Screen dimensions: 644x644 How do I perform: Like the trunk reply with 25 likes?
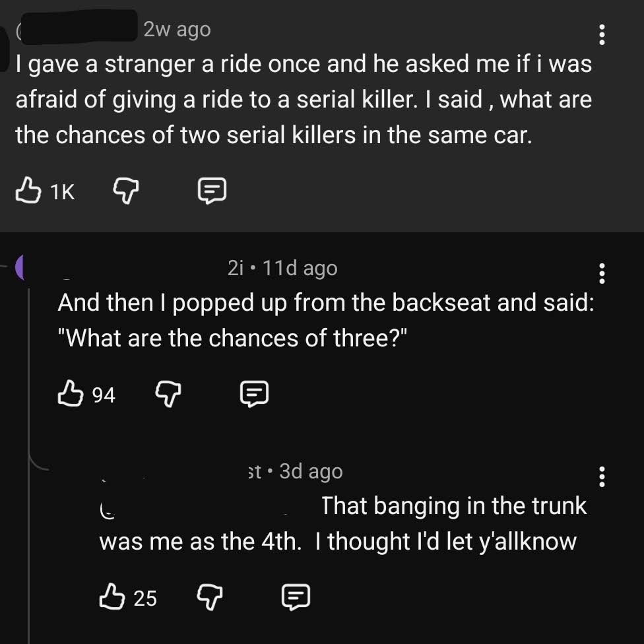(x=112, y=596)
